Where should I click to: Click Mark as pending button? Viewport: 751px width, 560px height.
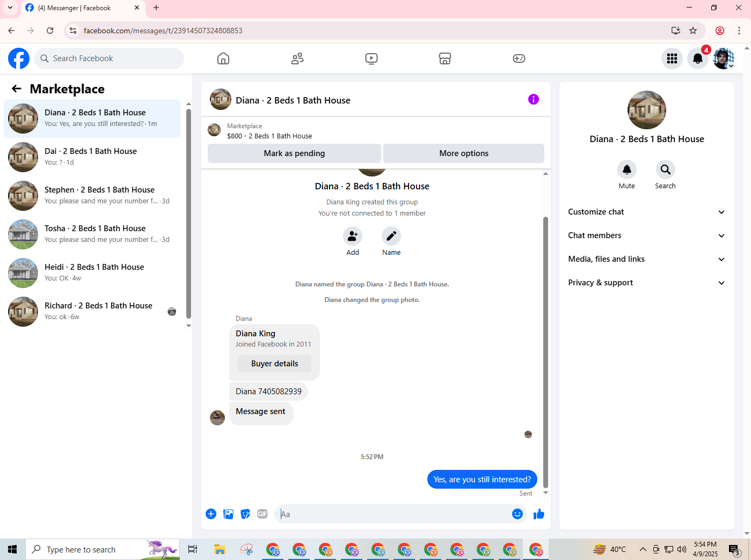[x=294, y=153]
